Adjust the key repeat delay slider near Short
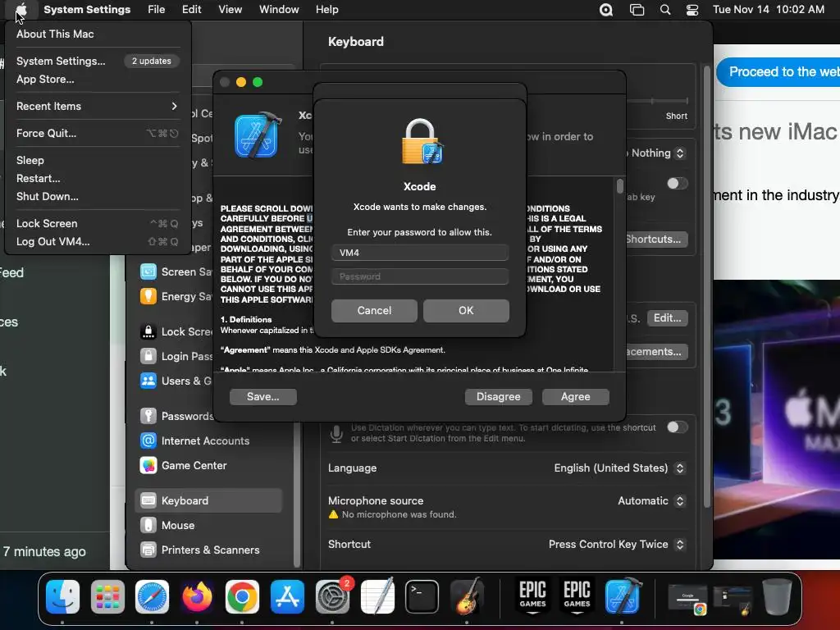840x630 pixels. (658, 101)
